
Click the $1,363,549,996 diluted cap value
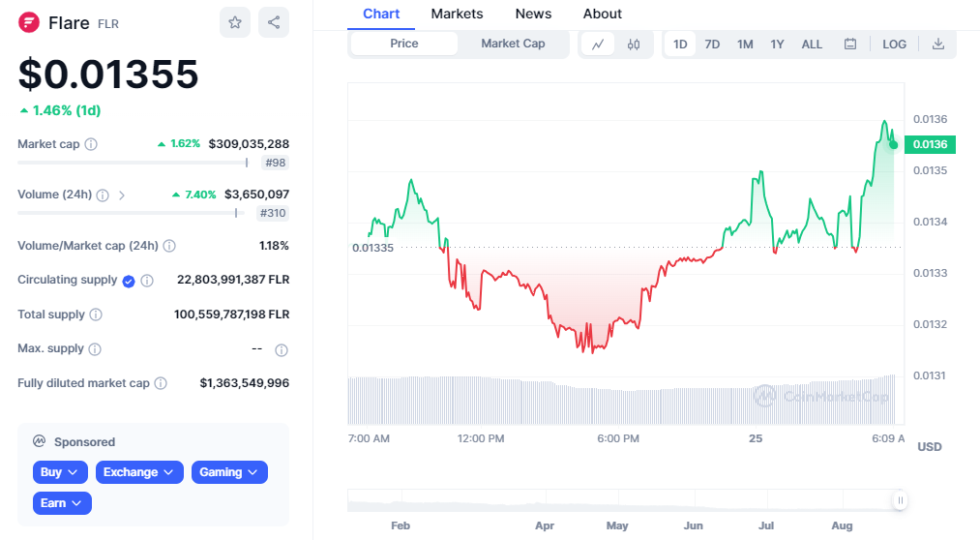point(245,382)
